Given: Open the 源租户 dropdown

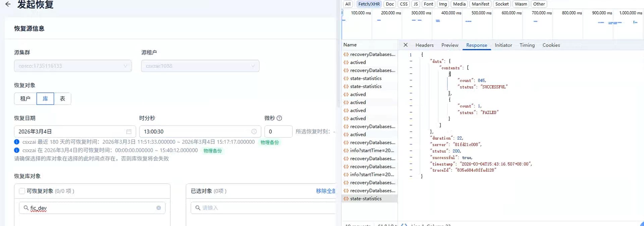Looking at the screenshot, I should [x=200, y=66].
